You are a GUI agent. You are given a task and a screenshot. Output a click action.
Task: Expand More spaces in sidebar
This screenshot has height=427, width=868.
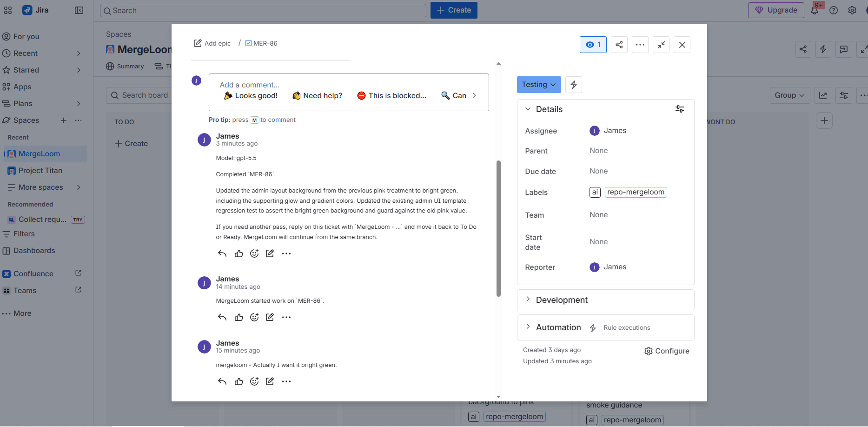coord(79,187)
